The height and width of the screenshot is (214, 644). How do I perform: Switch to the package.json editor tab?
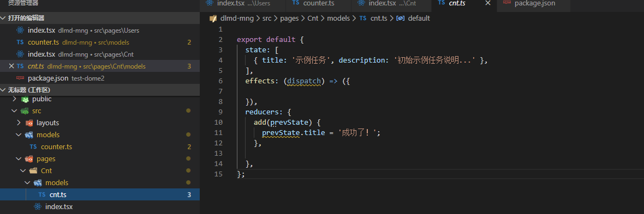click(x=535, y=3)
